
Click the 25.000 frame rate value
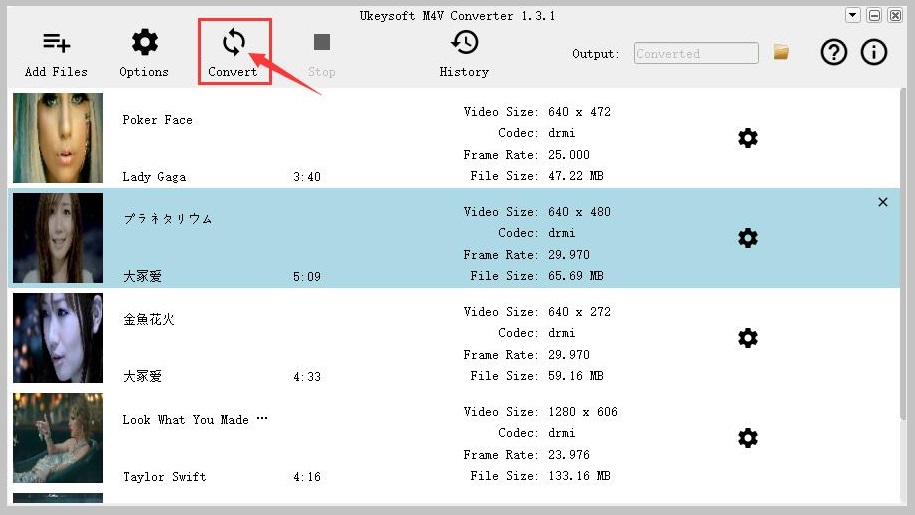(x=569, y=155)
